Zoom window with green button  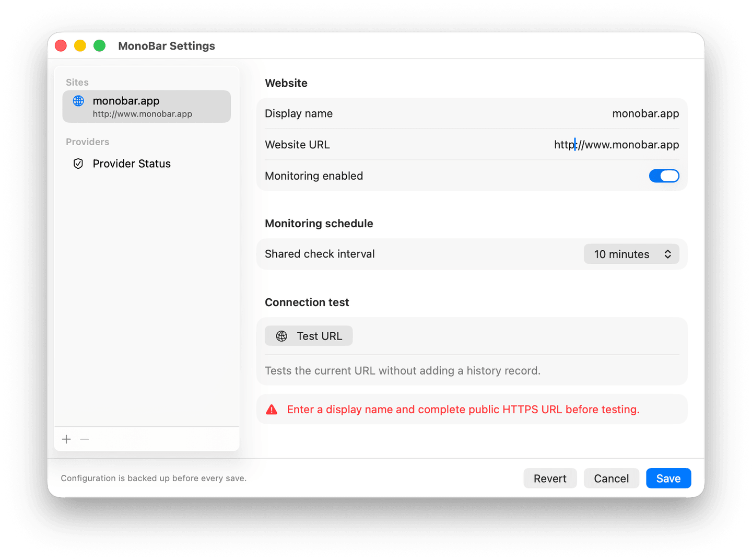pyautogui.click(x=99, y=45)
